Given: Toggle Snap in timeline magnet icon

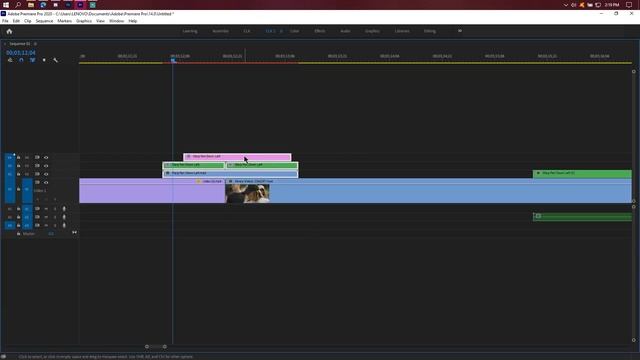Looking at the screenshot, I should [21, 60].
